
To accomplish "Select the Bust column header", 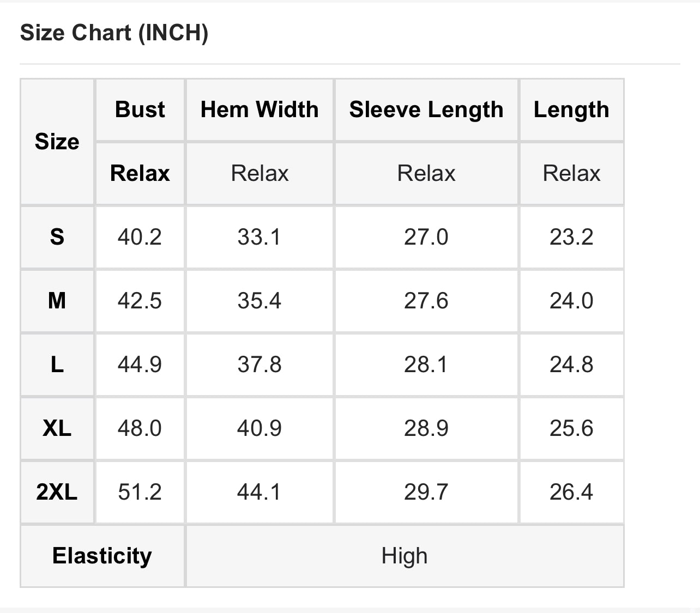I will (x=140, y=110).
